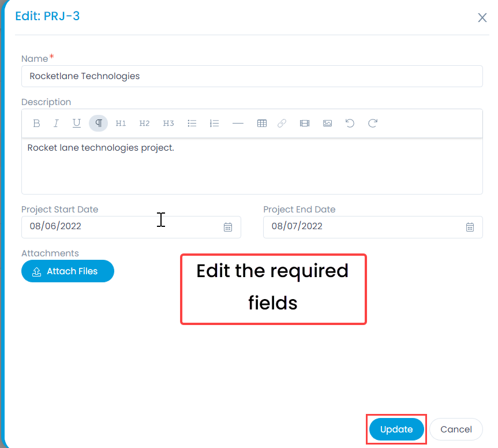The height and width of the screenshot is (448, 498).
Task: Open calendar for Project Start Date
Action: pyautogui.click(x=228, y=227)
